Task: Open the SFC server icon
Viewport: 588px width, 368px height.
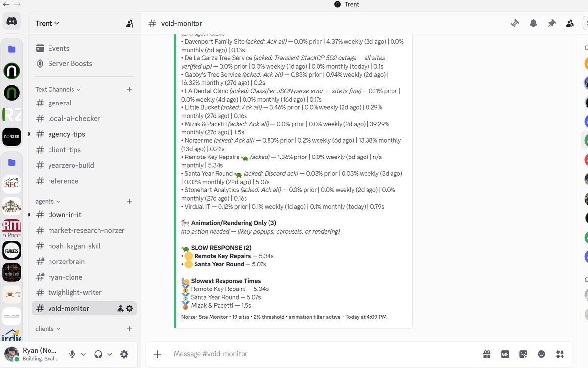Action: 12,184
